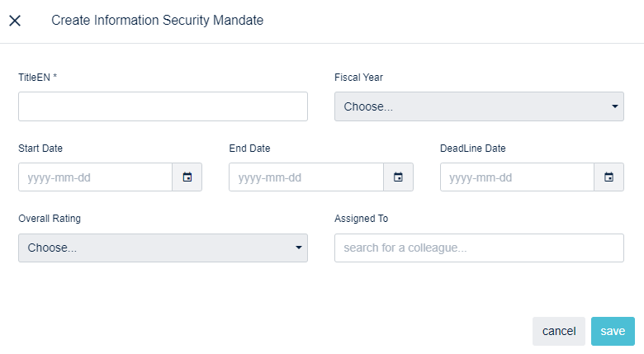644x354 pixels.
Task: Focus the End Date yyyy-mm-dd field
Action: coord(306,177)
